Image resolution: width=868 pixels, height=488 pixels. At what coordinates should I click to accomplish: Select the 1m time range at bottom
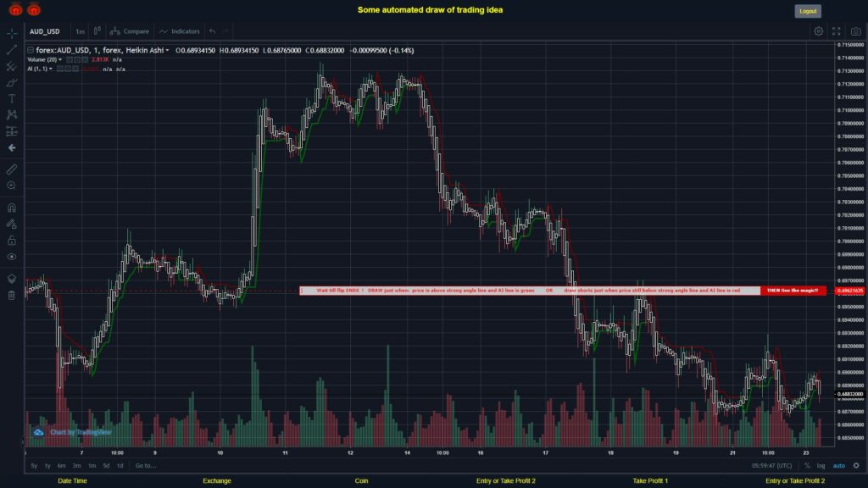92,466
